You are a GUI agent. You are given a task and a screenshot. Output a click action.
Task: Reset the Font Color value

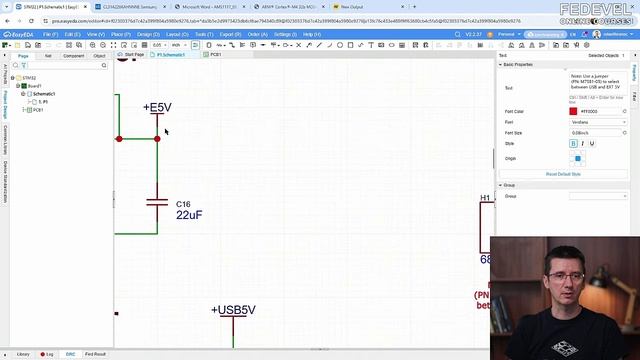tap(624, 111)
